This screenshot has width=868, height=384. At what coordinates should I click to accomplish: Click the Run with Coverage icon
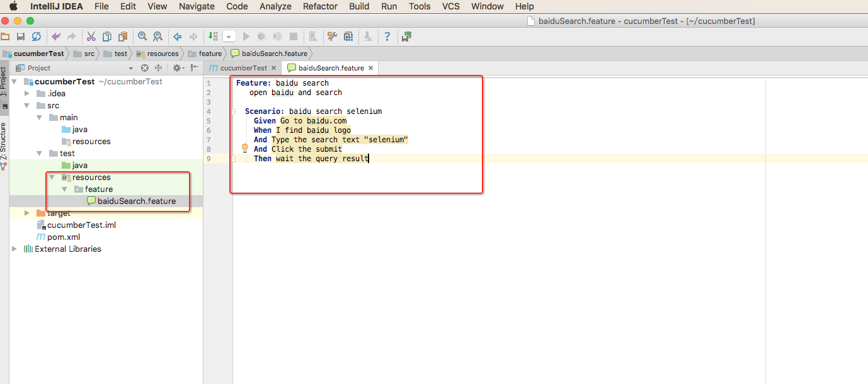[277, 37]
